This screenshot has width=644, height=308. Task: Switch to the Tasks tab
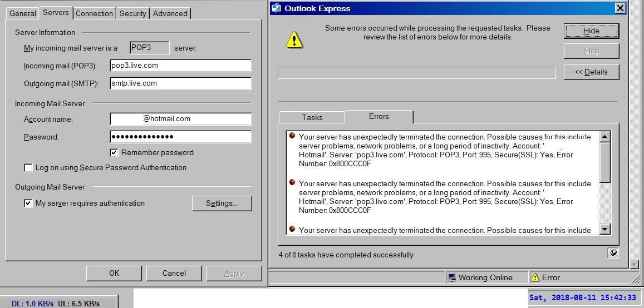click(x=312, y=117)
